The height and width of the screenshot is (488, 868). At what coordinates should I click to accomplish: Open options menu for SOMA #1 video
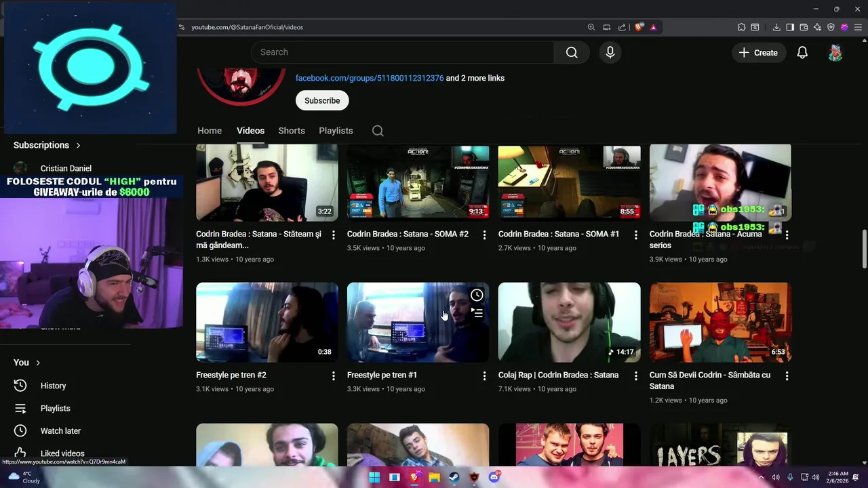click(x=635, y=235)
